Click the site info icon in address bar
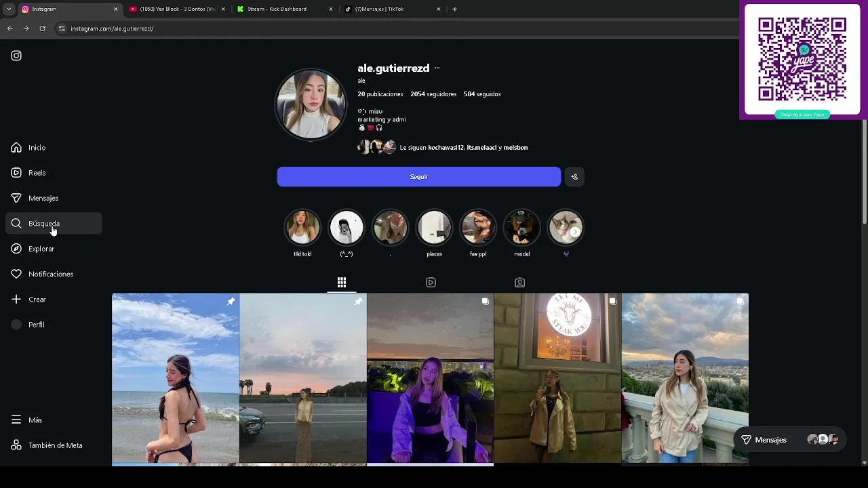Screen dimensions: 868x488 tap(62, 28)
